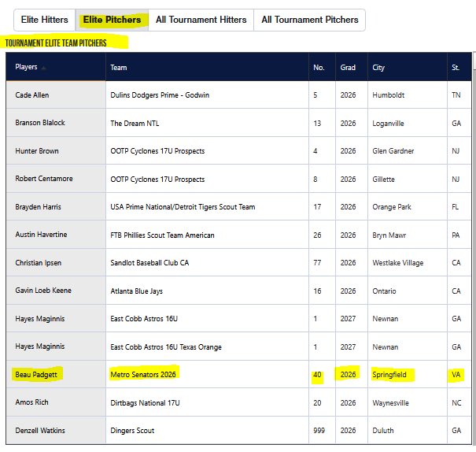
Task: Click state FL in Brayden Harris row
Action: tap(455, 207)
